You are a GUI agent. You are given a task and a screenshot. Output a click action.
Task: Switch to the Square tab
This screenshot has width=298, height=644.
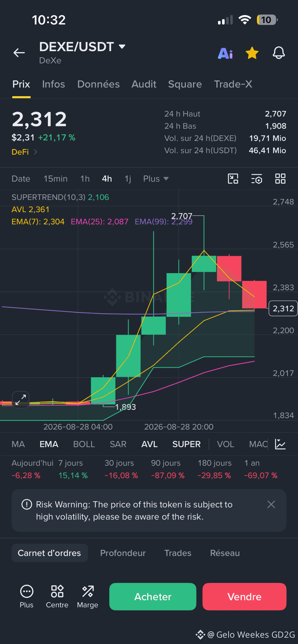(185, 84)
